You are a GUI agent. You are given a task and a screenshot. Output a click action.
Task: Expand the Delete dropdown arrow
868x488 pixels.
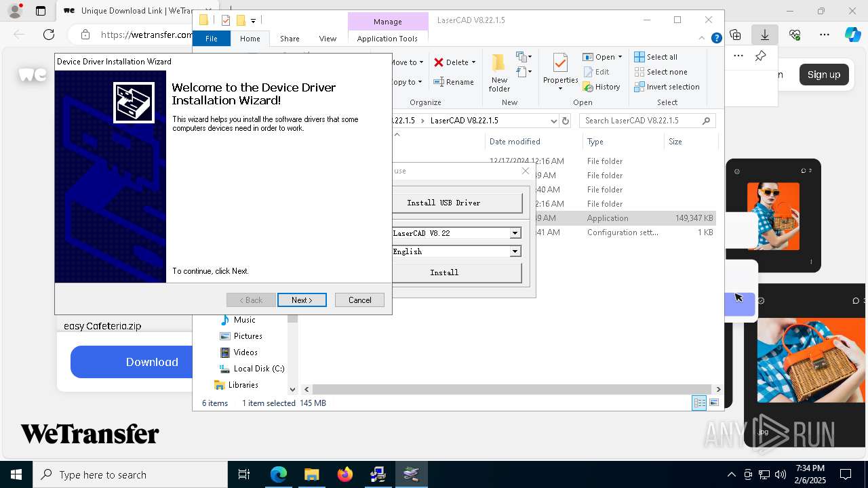473,62
